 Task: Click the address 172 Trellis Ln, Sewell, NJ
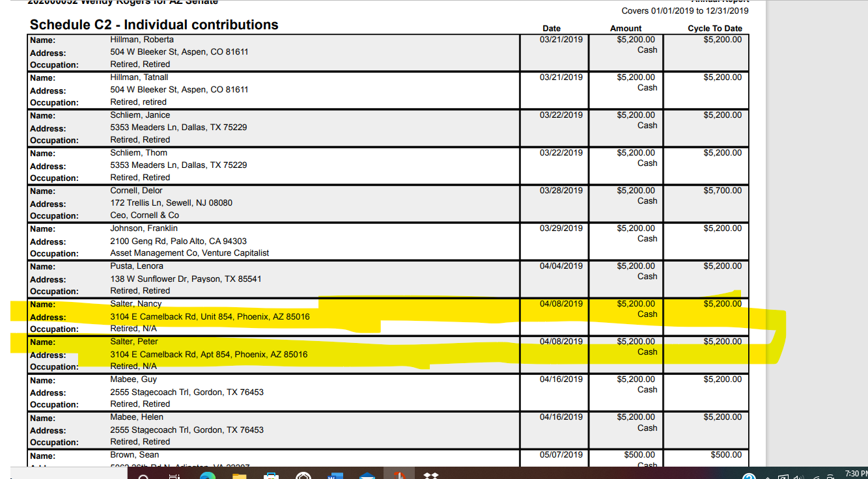(171, 202)
